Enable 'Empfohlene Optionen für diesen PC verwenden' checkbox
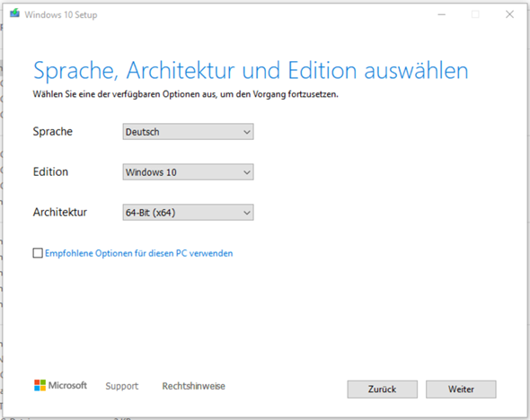Image resolution: width=530 pixels, height=420 pixels. 38,253
